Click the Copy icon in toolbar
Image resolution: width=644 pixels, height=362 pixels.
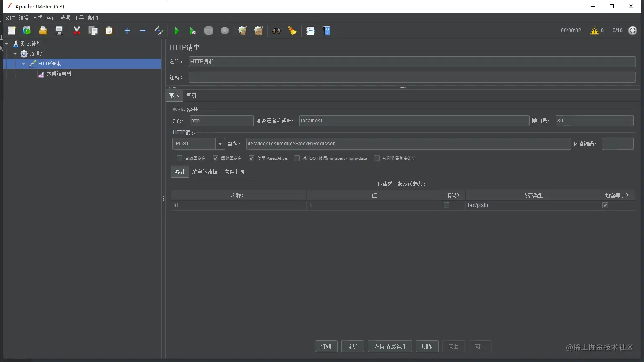(x=93, y=31)
